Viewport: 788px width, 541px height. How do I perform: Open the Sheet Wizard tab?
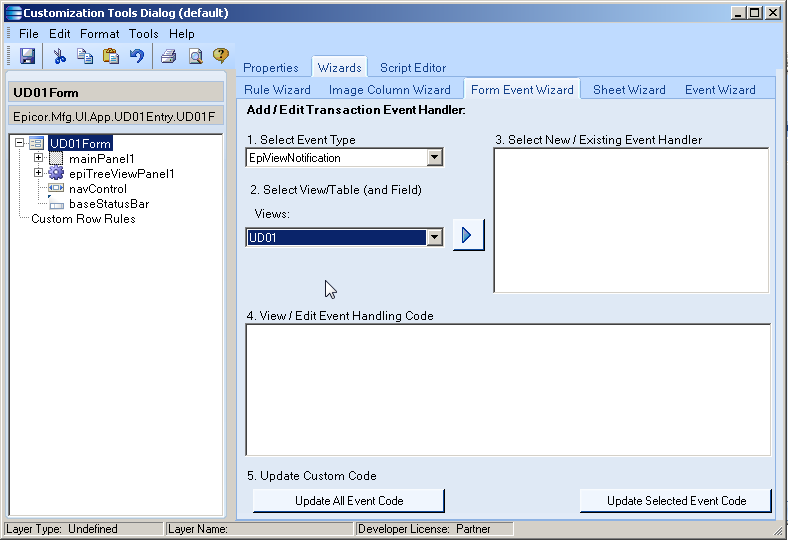[629, 90]
